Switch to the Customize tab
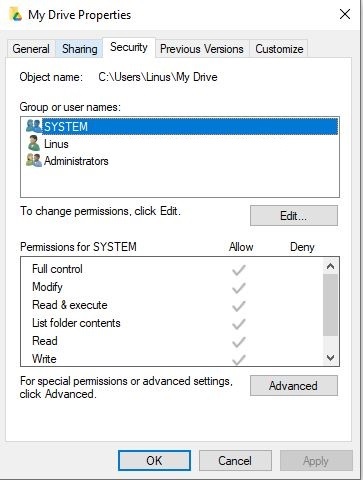363x480 pixels. click(279, 49)
